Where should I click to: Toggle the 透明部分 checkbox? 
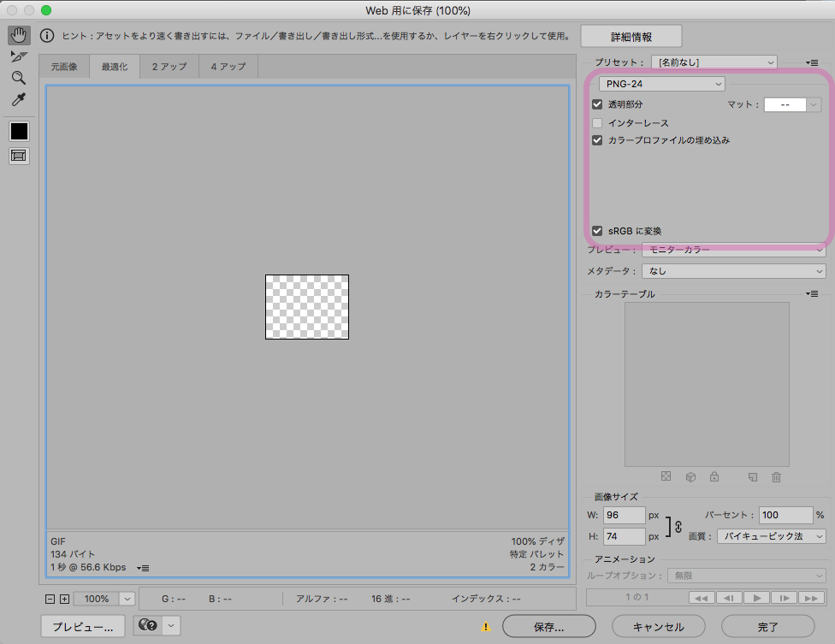(597, 104)
